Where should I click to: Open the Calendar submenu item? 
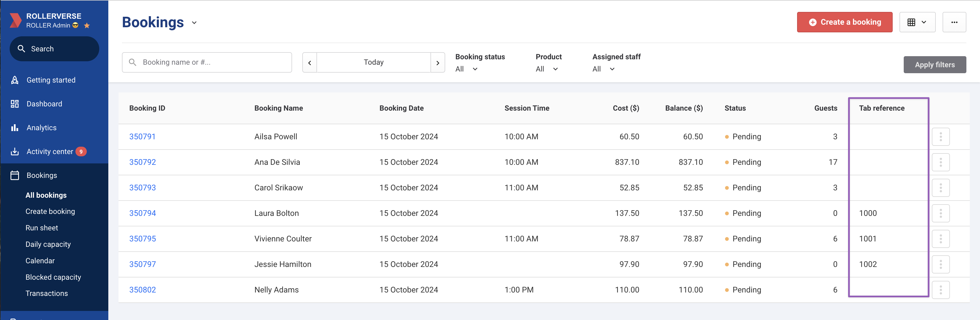click(x=40, y=261)
